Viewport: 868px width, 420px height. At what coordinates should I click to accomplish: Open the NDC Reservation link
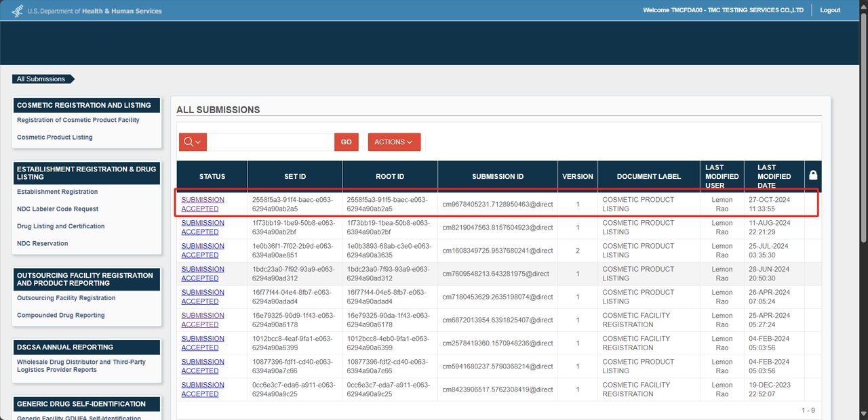click(x=43, y=244)
